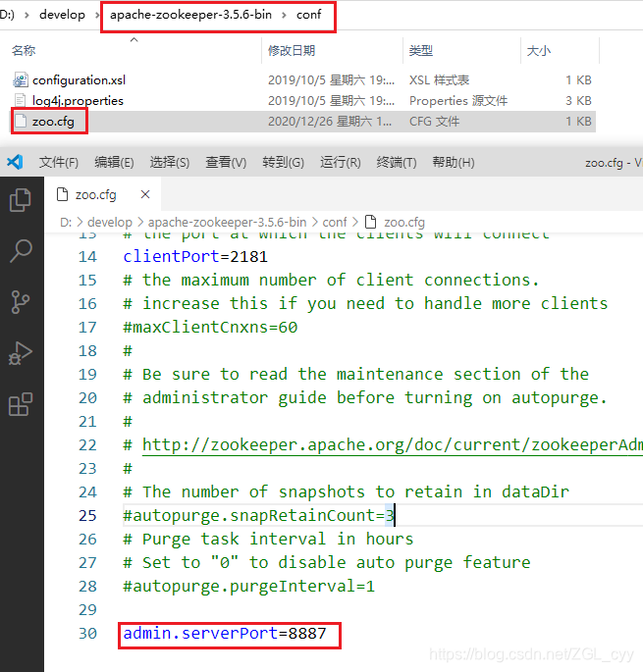
Task: Click 2020/12/26 date cell of zoo.cfg
Action: click(x=330, y=122)
